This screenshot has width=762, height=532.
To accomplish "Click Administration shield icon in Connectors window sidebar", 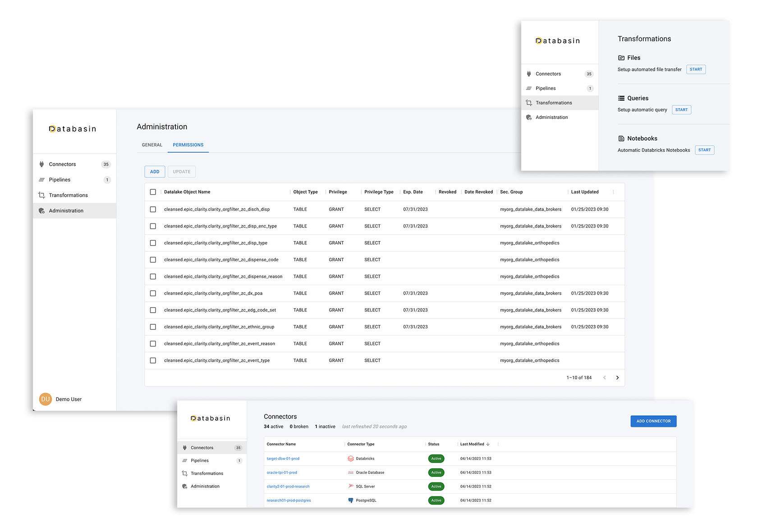I will 185,487.
